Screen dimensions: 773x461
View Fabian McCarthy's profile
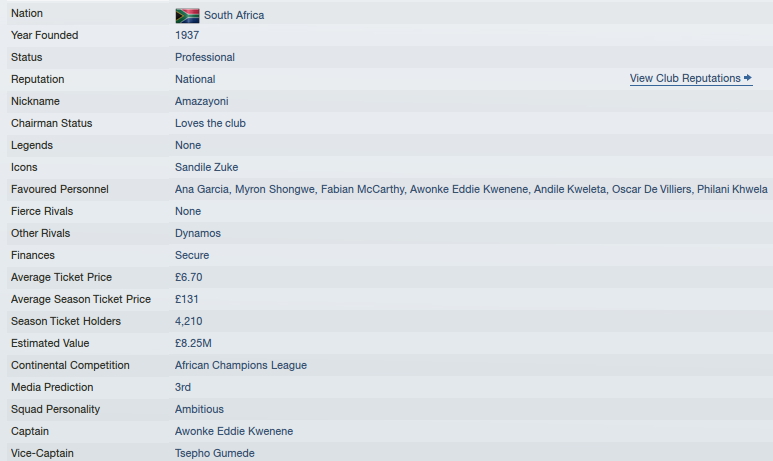[x=362, y=189]
